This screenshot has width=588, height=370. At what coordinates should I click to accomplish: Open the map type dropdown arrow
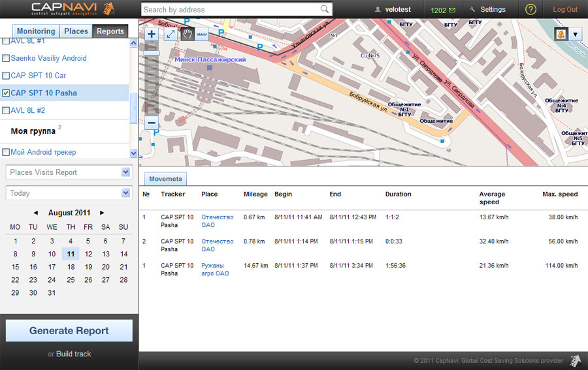[x=575, y=35]
